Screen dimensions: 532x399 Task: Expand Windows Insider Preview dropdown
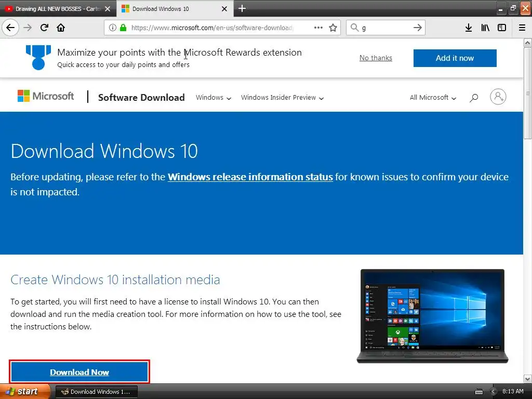click(282, 98)
